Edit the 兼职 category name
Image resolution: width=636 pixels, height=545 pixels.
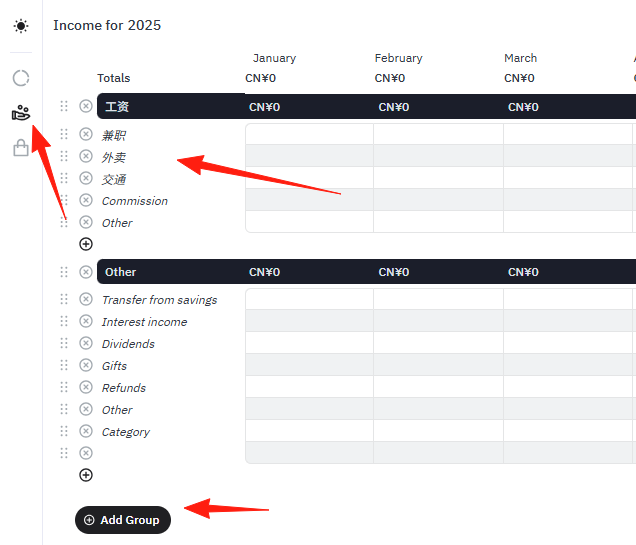[x=114, y=135]
